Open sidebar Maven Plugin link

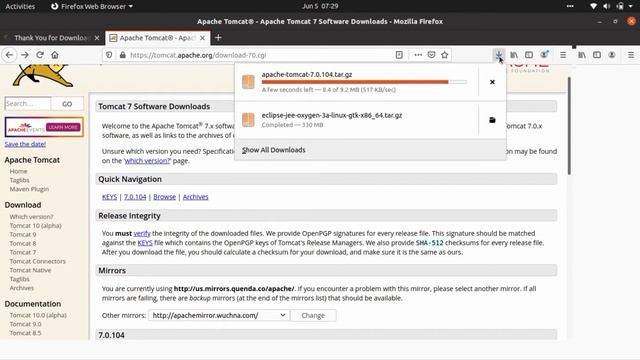tap(29, 189)
